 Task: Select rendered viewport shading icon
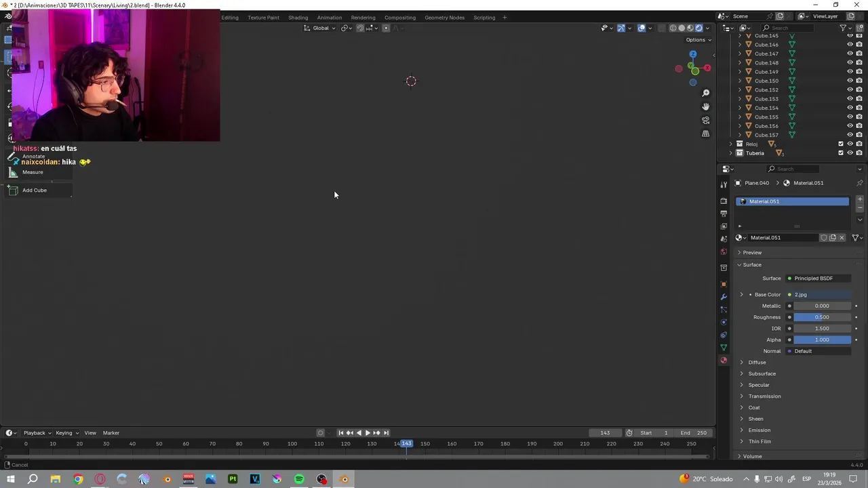[699, 28]
